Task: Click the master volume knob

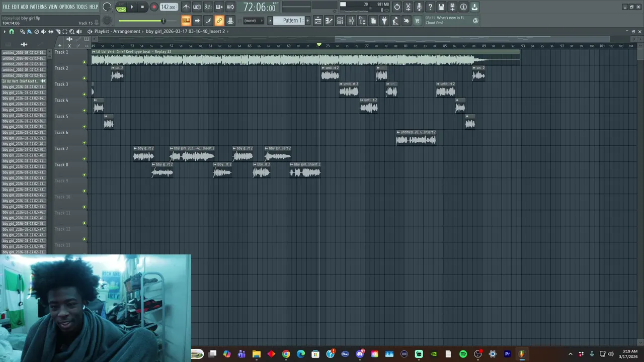Action: (107, 7)
